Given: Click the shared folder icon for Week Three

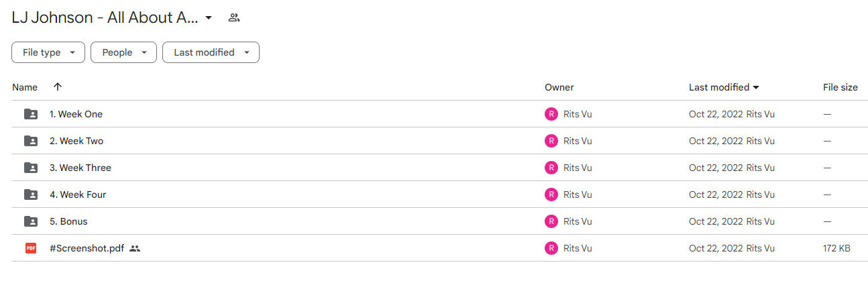Looking at the screenshot, I should [31, 168].
